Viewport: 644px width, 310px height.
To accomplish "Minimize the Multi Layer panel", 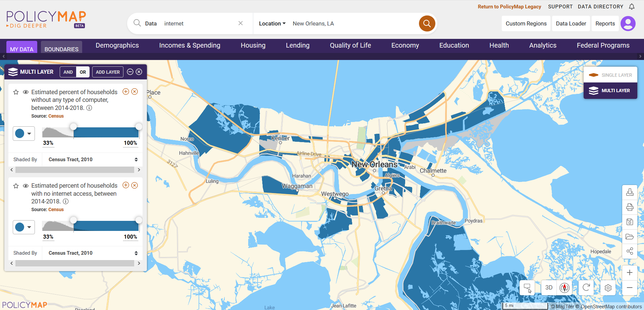I will point(130,72).
